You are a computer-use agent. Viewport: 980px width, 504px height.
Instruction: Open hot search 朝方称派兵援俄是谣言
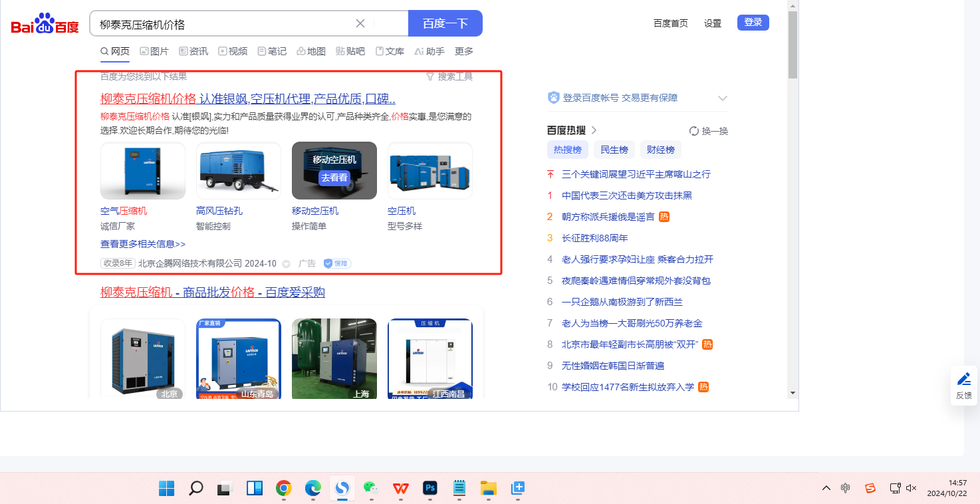pos(608,217)
